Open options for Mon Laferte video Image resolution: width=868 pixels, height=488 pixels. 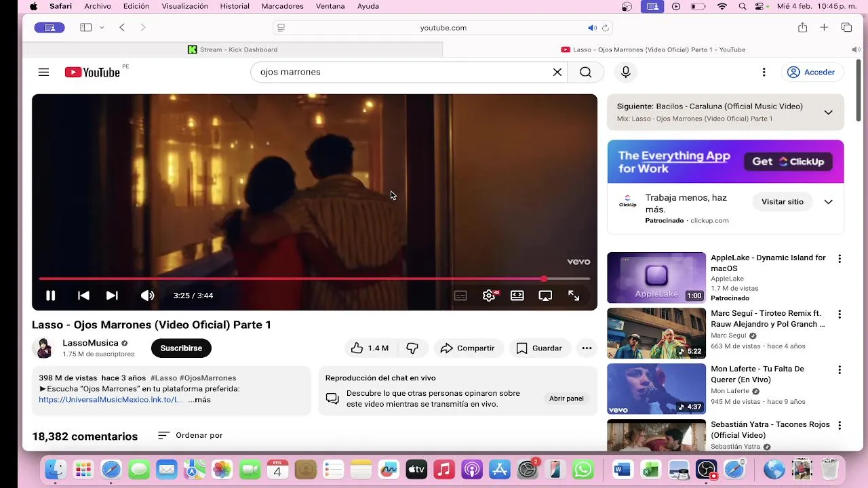[x=840, y=370]
